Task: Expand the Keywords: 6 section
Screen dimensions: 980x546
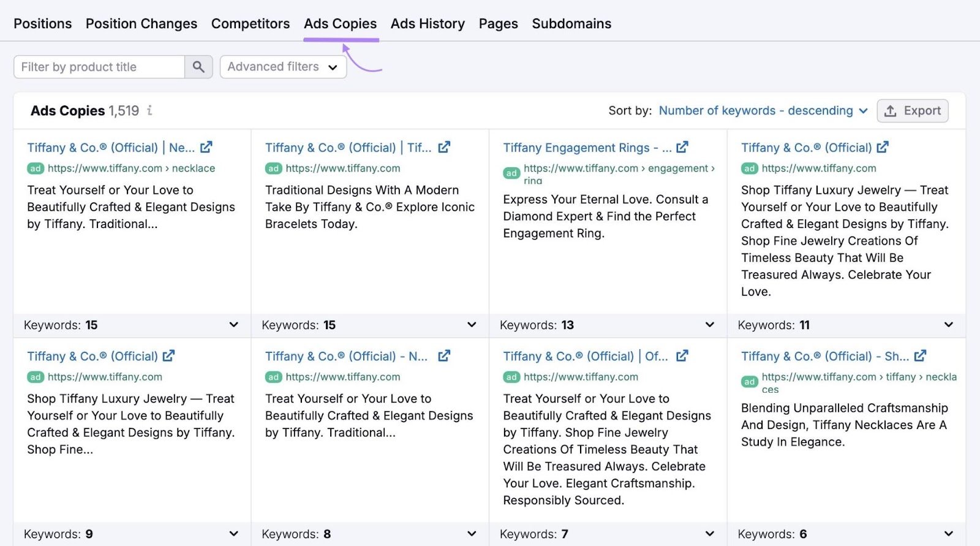Action: 948,534
